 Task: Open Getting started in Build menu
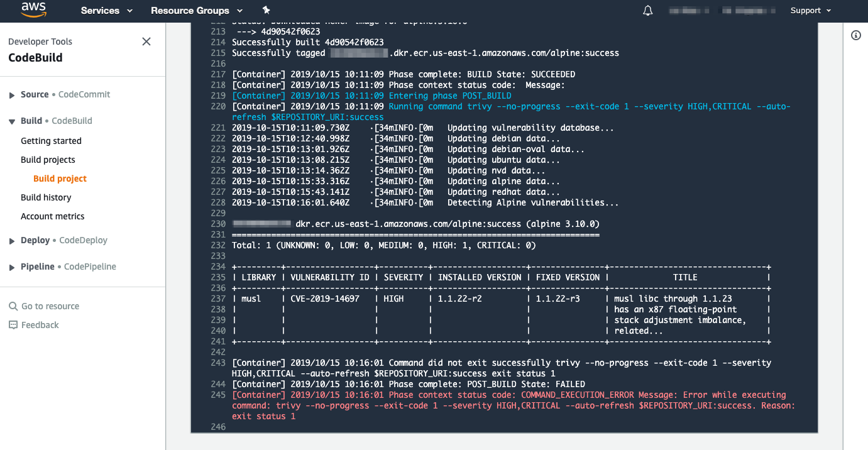click(x=51, y=141)
